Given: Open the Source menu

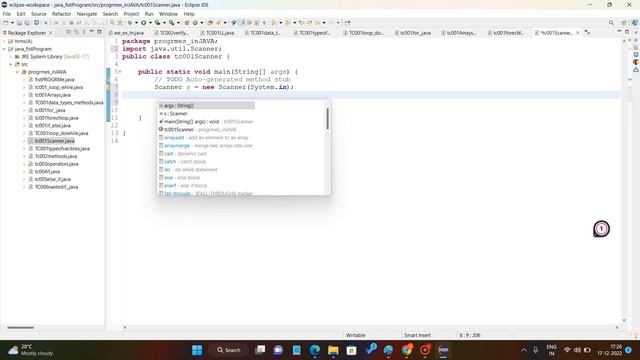Looking at the screenshot, I should tap(39, 14).
